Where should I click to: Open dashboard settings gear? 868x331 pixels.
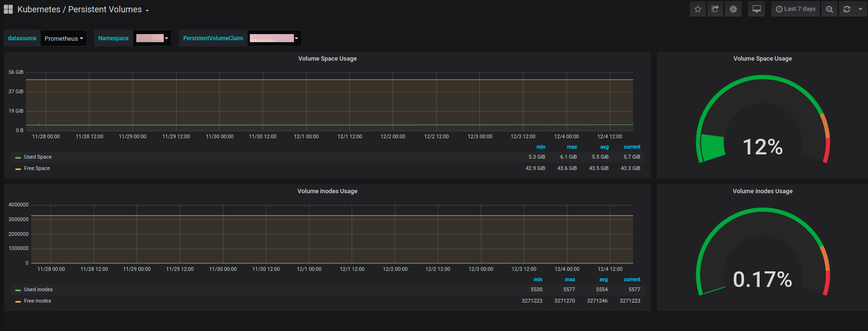tap(733, 9)
